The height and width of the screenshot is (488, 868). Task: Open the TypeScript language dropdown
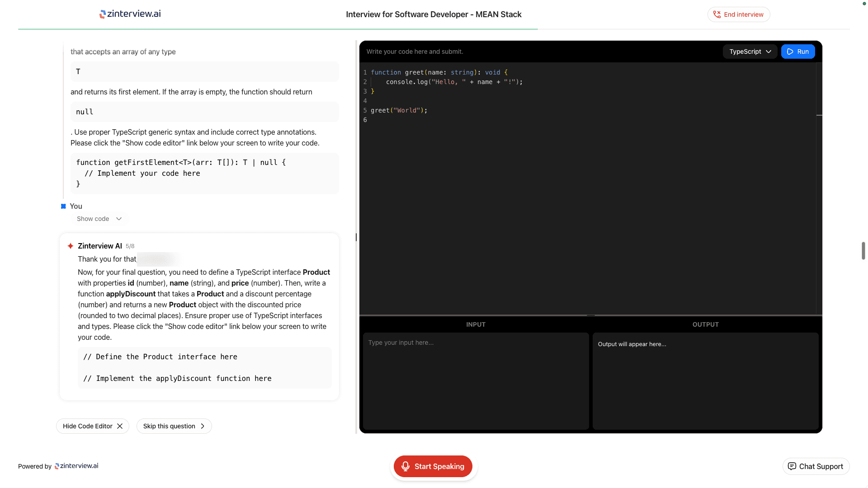coord(750,52)
